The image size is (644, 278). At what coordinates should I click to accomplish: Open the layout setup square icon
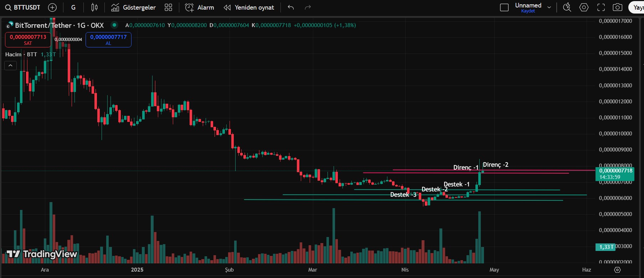coord(504,7)
